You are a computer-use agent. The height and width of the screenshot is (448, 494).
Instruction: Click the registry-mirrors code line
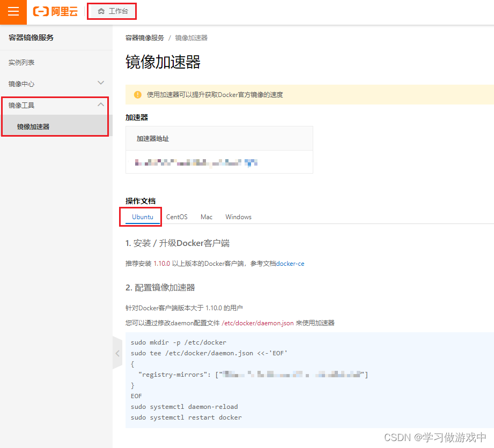point(253,375)
